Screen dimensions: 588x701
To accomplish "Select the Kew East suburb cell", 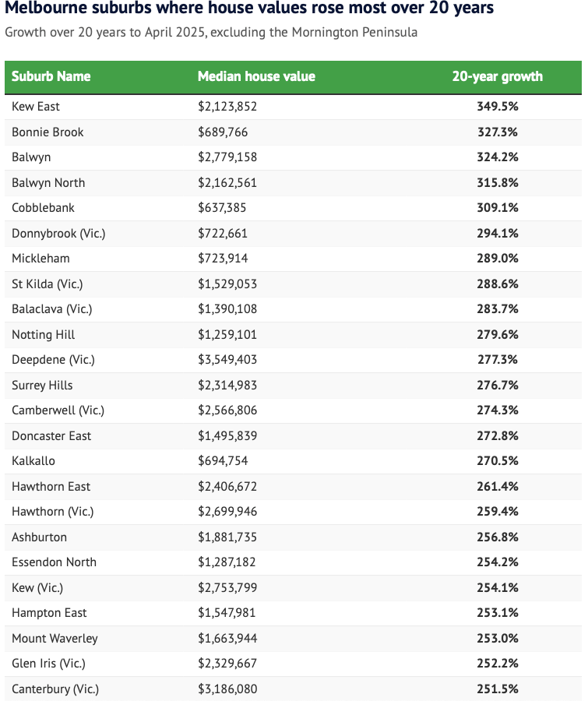I will coord(36,107).
